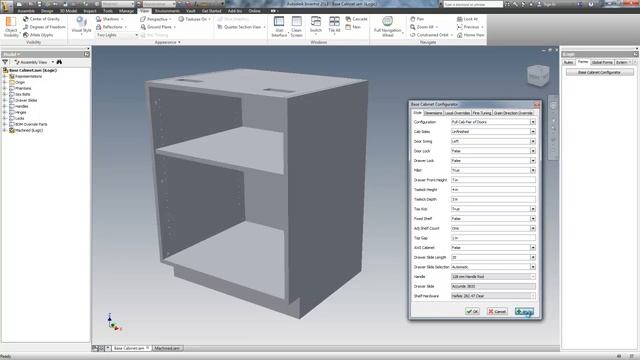Click Apply in the configurator dialog
Image resolution: width=640 pixels, height=360 pixels.
[524, 311]
